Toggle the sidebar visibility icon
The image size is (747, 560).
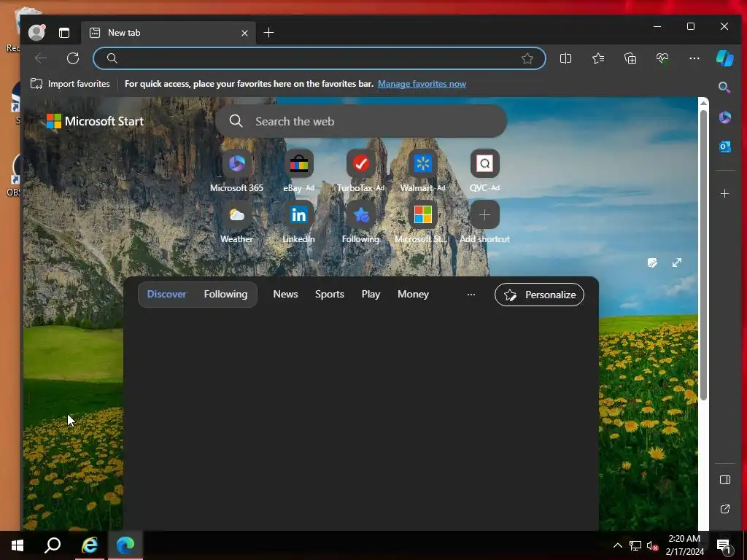tap(724, 480)
